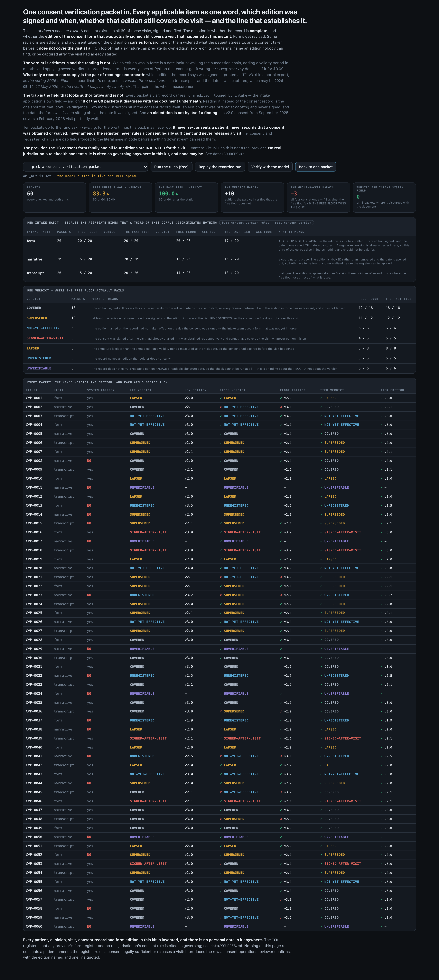
Task: Click the −3 whole-packet margin value
Action: [294, 194]
